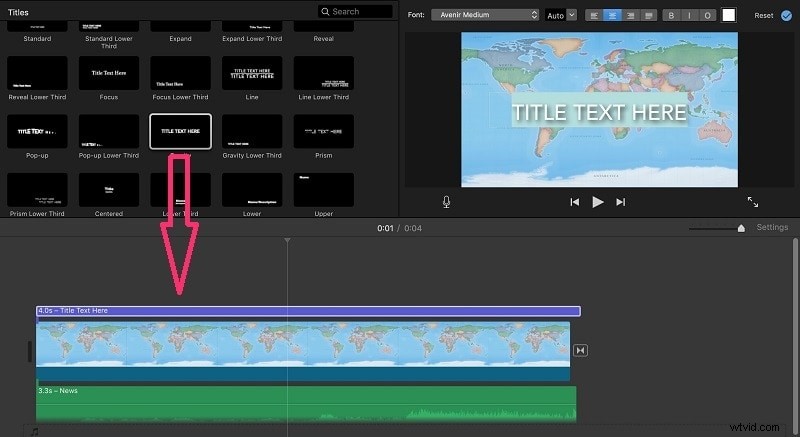Skip to next clip button
Screen dimensions: 800x437
point(620,202)
